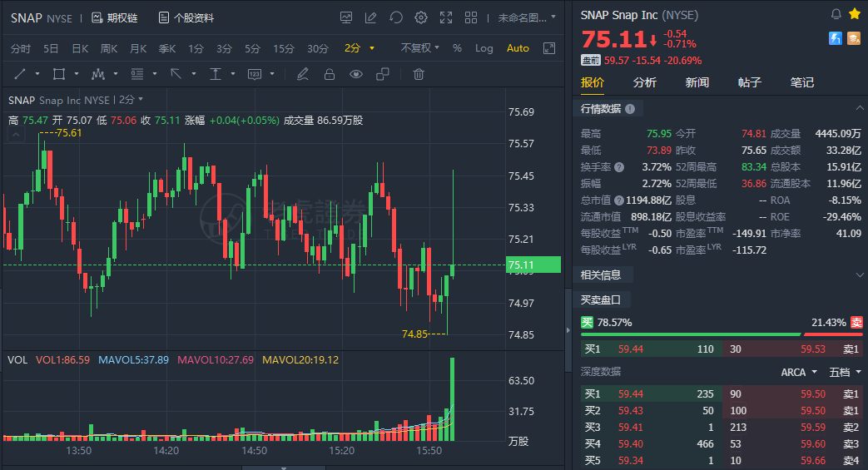This screenshot has width=868, height=470.
Task: Switch to the 报价 quotes tab
Action: point(592,82)
